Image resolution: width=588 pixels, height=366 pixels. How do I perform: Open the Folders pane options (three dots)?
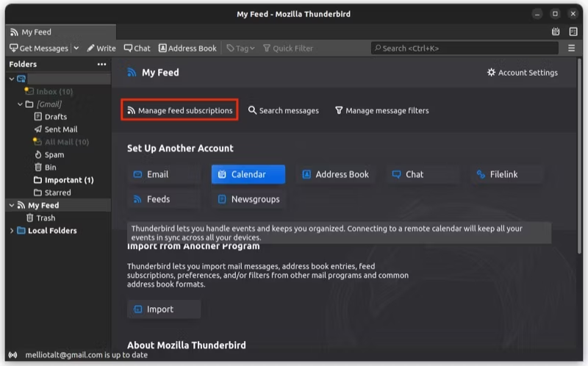coord(101,64)
